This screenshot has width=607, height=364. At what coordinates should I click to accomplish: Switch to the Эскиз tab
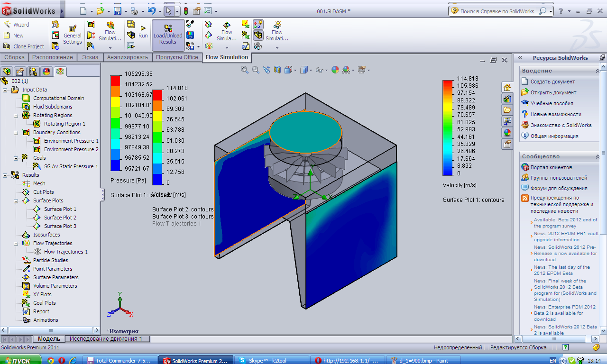(x=90, y=57)
